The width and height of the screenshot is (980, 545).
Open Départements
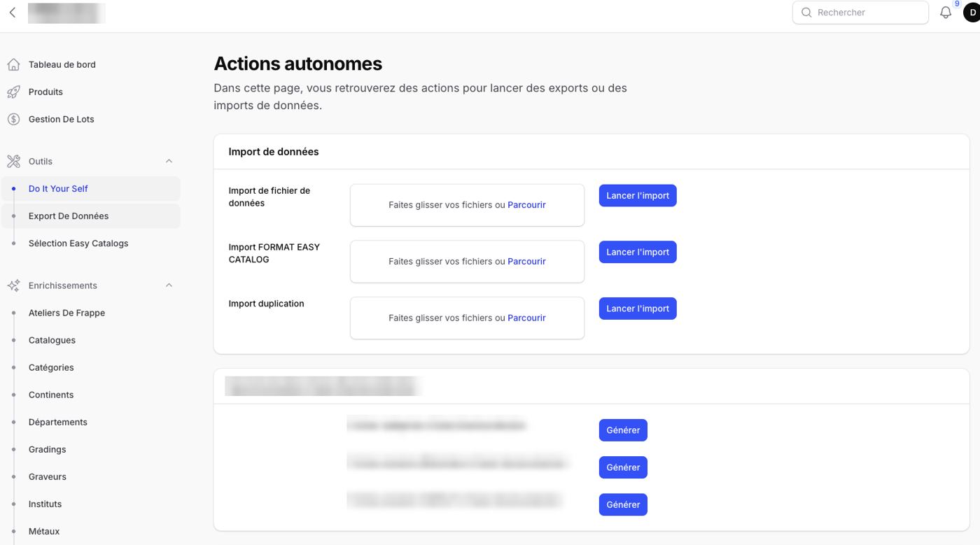coord(58,422)
